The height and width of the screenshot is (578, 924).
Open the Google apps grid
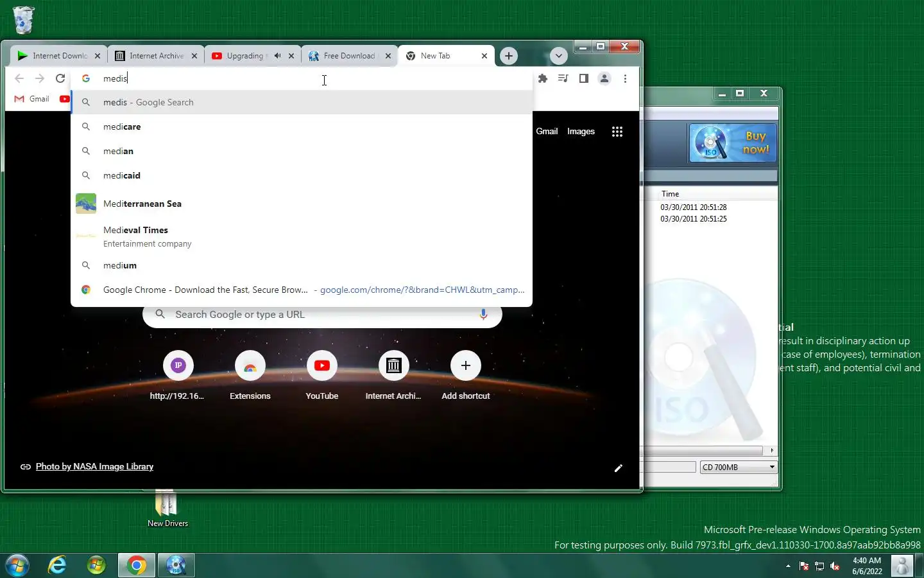pos(617,132)
